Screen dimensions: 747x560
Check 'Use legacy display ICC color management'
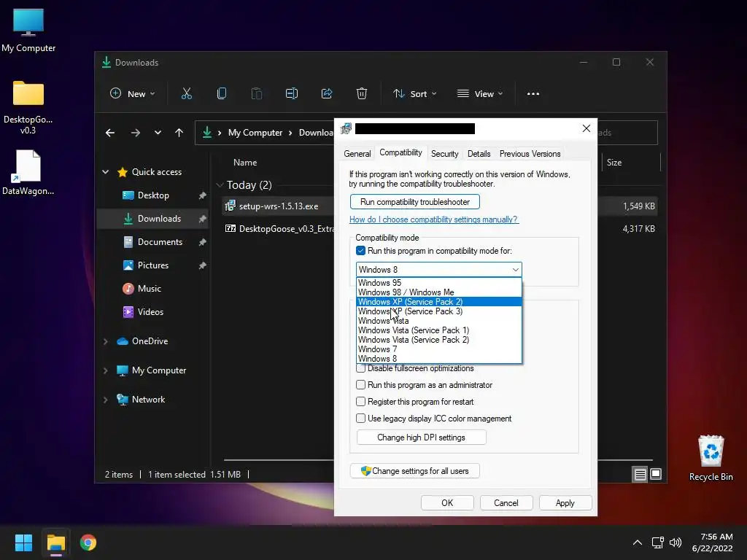(x=360, y=418)
